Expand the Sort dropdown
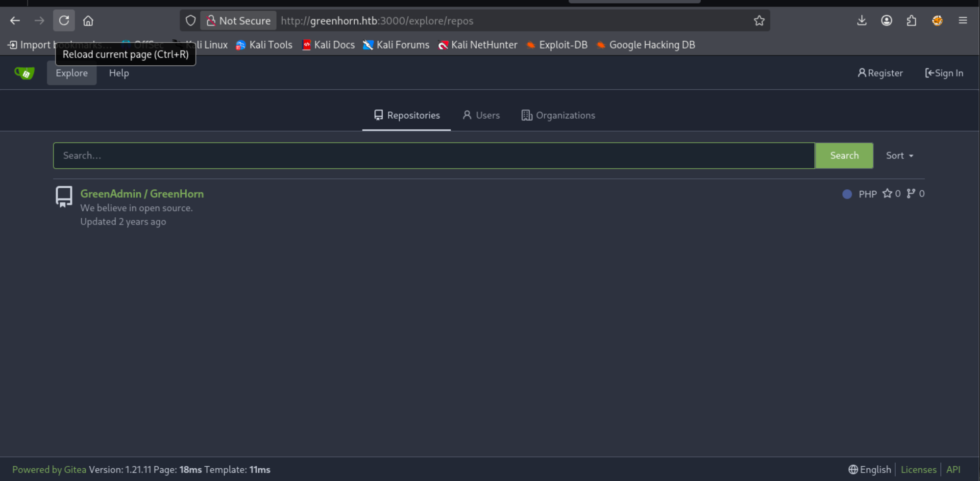This screenshot has height=481, width=980. point(900,155)
